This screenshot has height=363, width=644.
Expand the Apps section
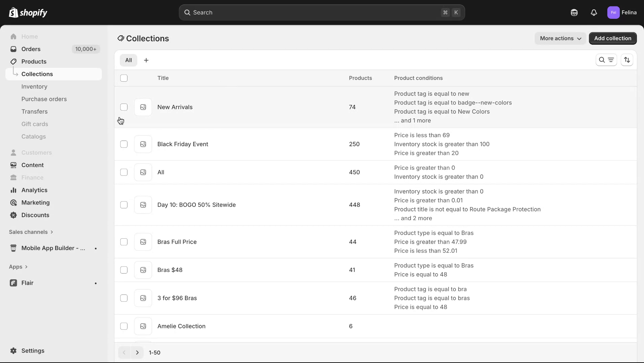[18, 267]
